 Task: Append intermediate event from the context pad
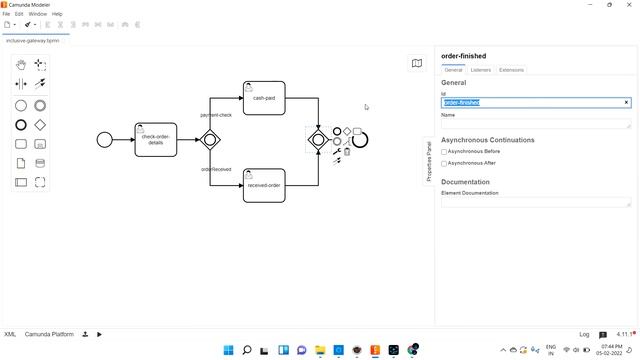pos(337,141)
